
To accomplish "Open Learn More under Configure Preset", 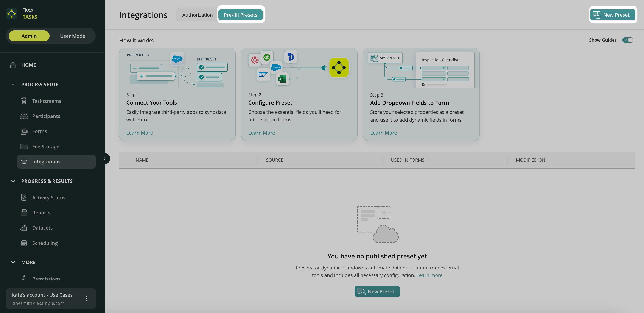I will point(261,133).
